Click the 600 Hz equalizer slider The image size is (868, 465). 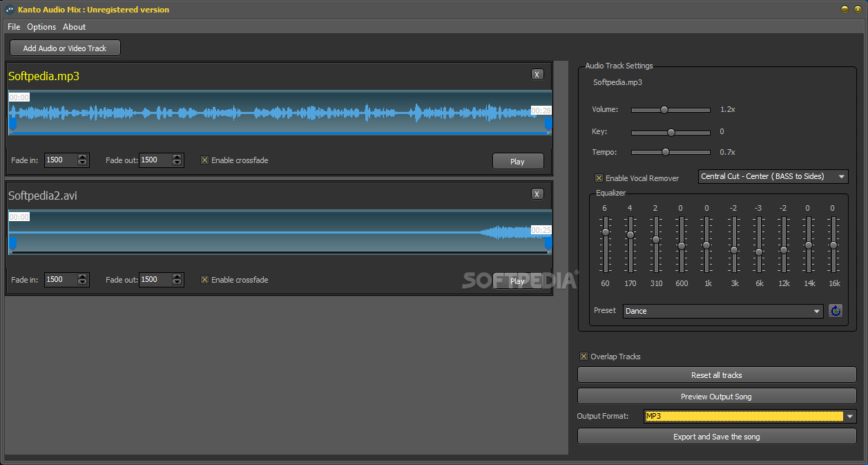681,245
